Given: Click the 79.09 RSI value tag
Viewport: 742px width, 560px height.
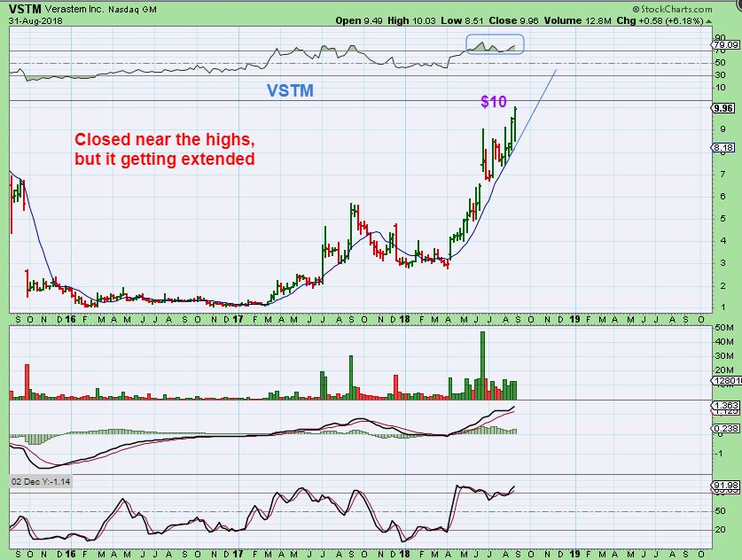Looking at the screenshot, I should [726, 45].
